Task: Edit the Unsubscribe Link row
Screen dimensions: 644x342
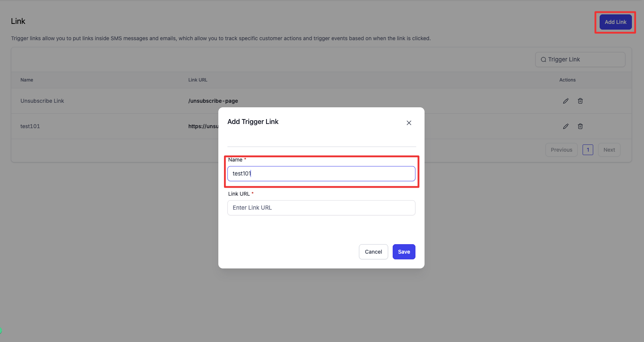Action: click(566, 101)
